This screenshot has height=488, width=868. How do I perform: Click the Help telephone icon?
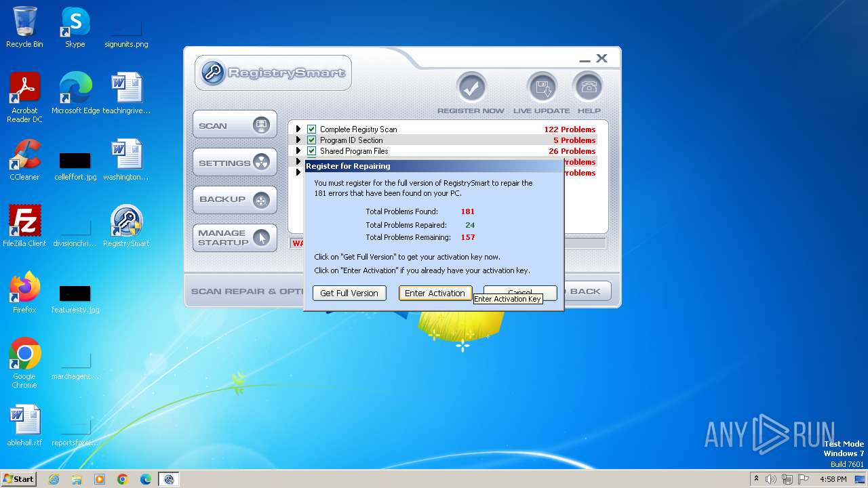coord(587,87)
